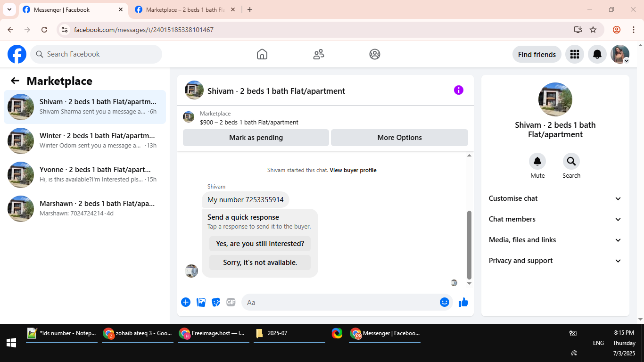Viewport: 644px width, 362px height.
Task: Click the $900 listing link in header
Action: point(249,122)
